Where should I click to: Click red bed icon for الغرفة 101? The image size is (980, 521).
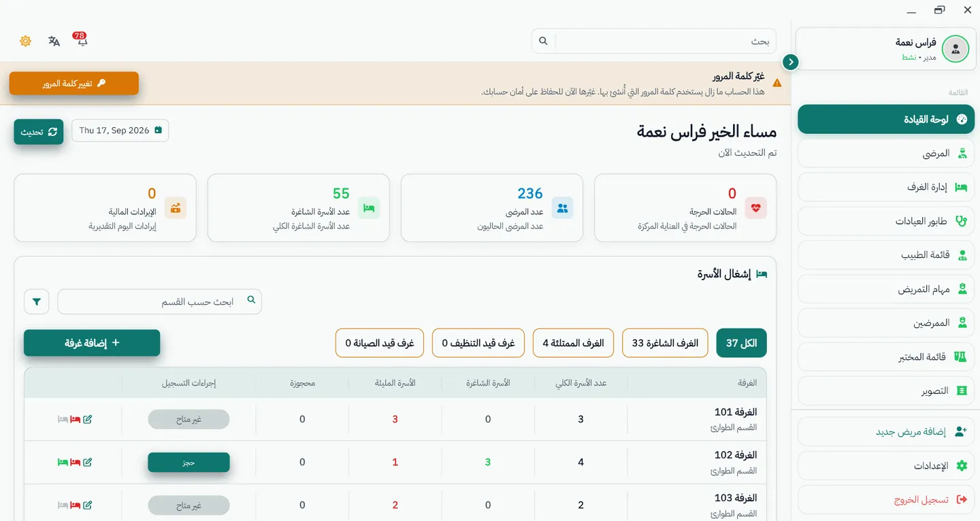pyautogui.click(x=76, y=420)
